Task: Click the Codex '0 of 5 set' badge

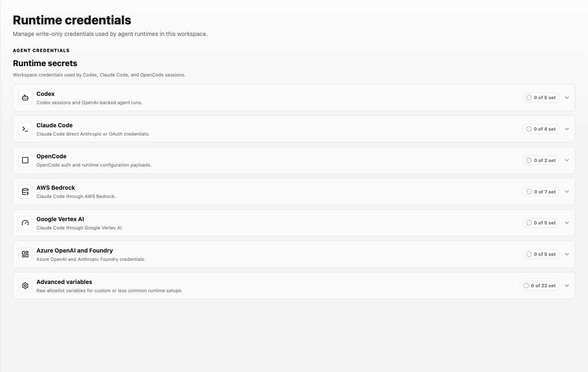Action: coord(541,98)
